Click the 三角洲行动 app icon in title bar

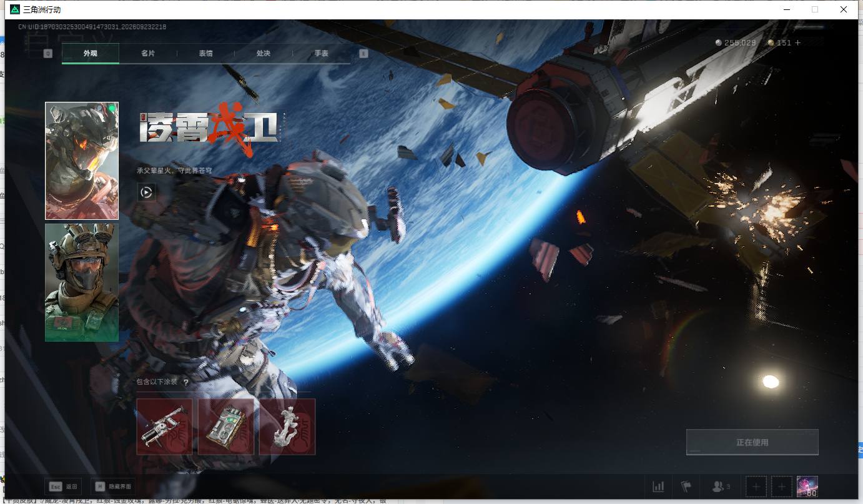click(x=15, y=9)
